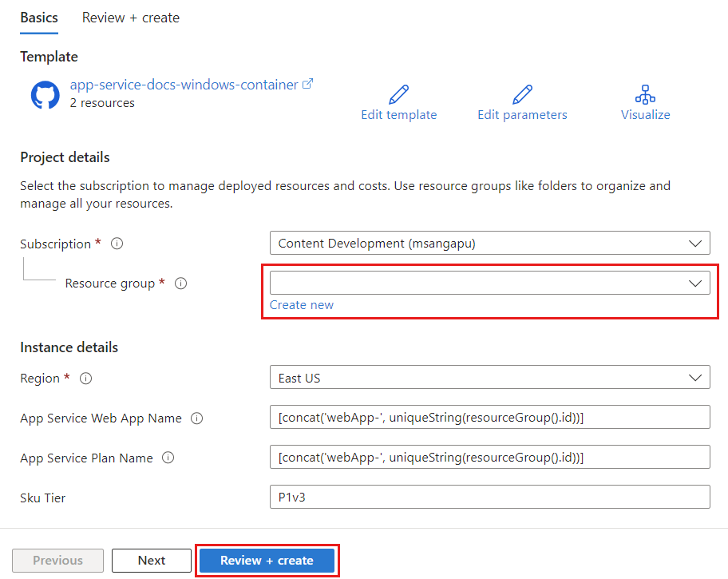Click the Template heading
This screenshot has width=728, height=579.
[x=49, y=57]
